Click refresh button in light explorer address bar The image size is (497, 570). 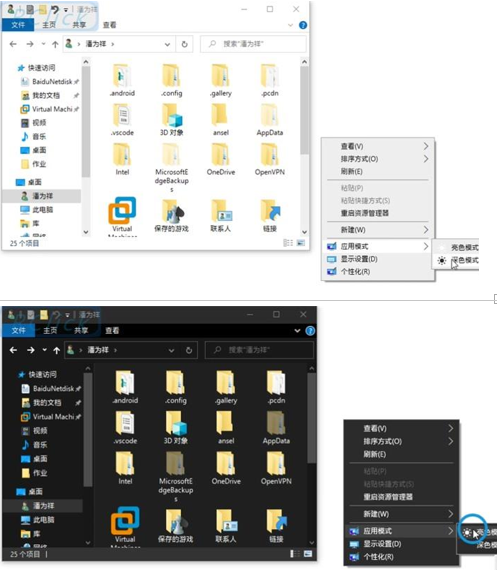click(x=184, y=44)
